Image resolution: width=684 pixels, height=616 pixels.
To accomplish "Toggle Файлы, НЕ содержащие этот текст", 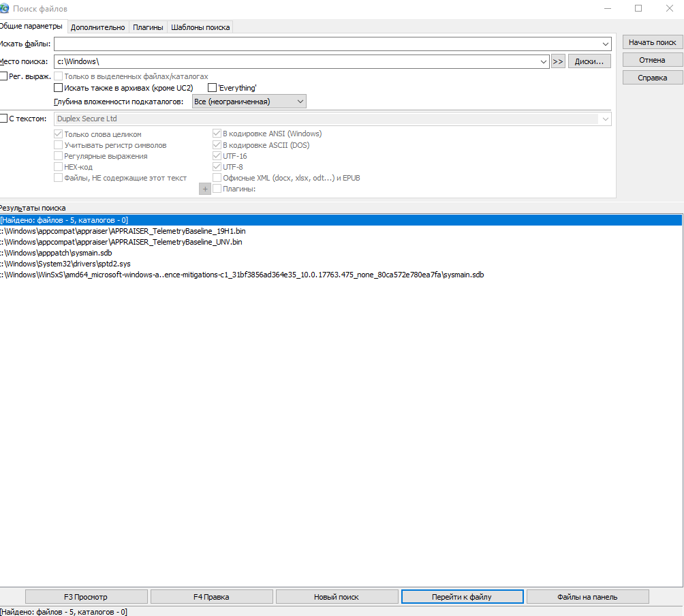I will click(58, 178).
